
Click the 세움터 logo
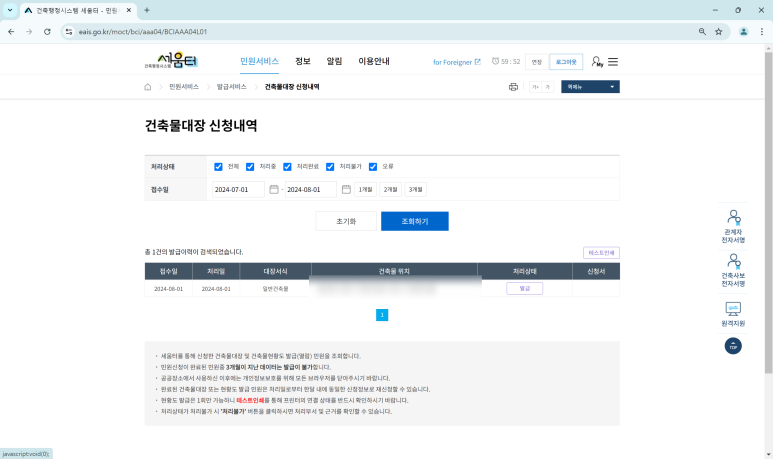(x=171, y=61)
